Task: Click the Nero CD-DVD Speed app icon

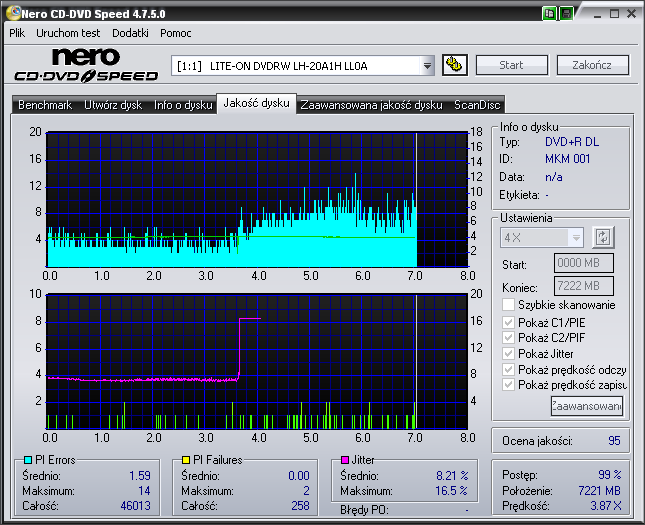Action: pos(14,13)
